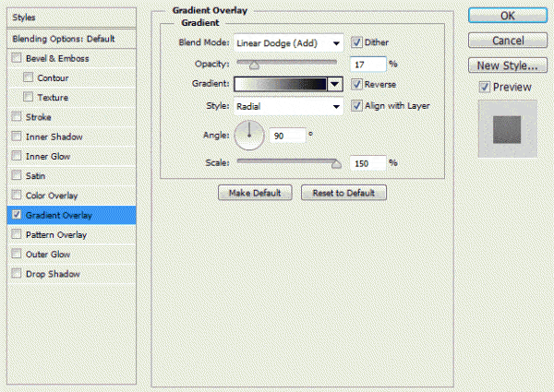Click the Make Default button

255,193
